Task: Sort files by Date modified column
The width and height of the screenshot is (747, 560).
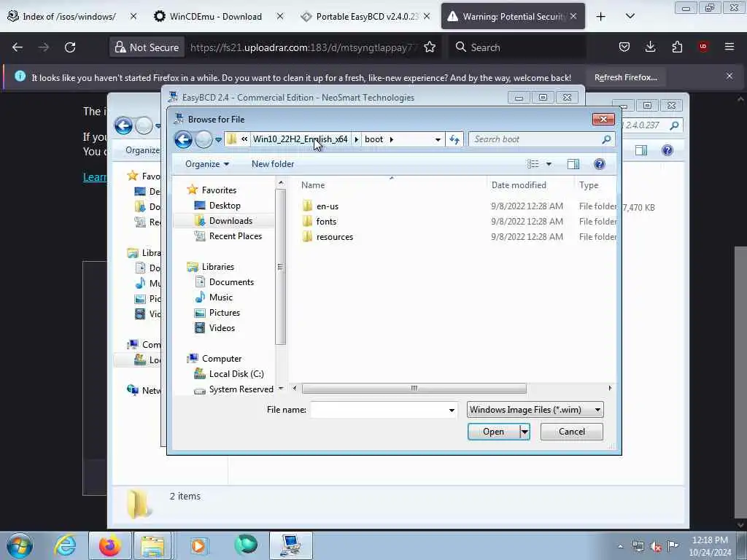Action: tap(519, 185)
